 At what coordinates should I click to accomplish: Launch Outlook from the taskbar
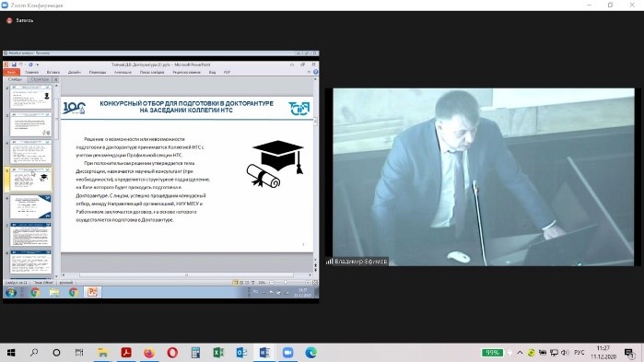pos(241,353)
